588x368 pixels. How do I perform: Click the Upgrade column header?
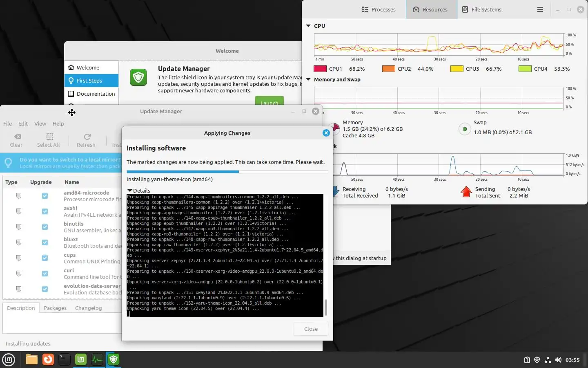click(x=41, y=182)
